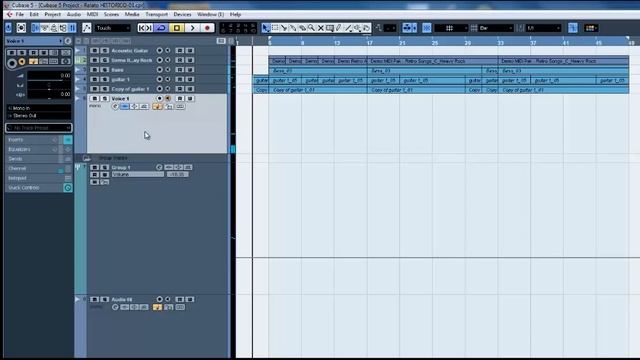
Task: Open the Devices menu
Action: tap(182, 14)
